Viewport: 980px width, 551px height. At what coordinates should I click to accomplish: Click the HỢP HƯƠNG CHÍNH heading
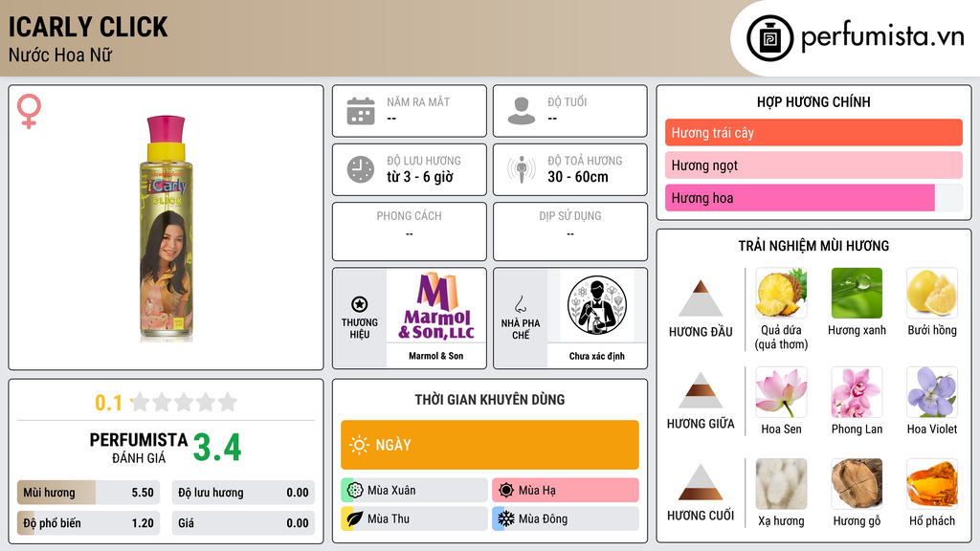813,101
